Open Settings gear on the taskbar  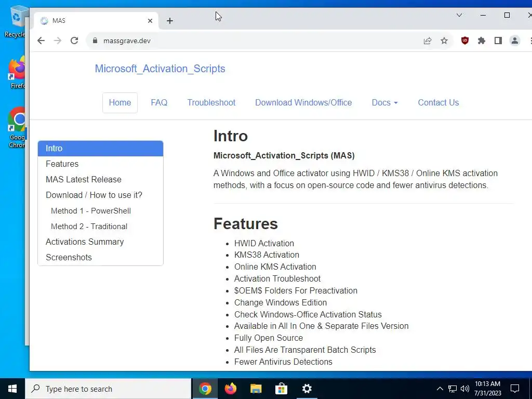[307, 389]
